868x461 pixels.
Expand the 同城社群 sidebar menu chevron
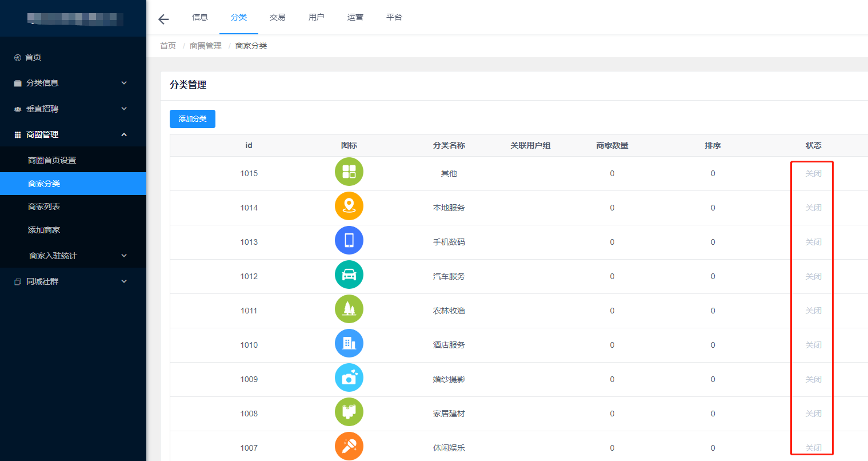point(124,281)
